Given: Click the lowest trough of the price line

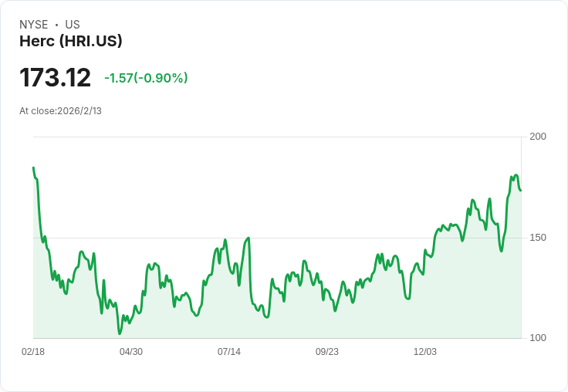Looking at the screenshot, I should pyautogui.click(x=120, y=333).
